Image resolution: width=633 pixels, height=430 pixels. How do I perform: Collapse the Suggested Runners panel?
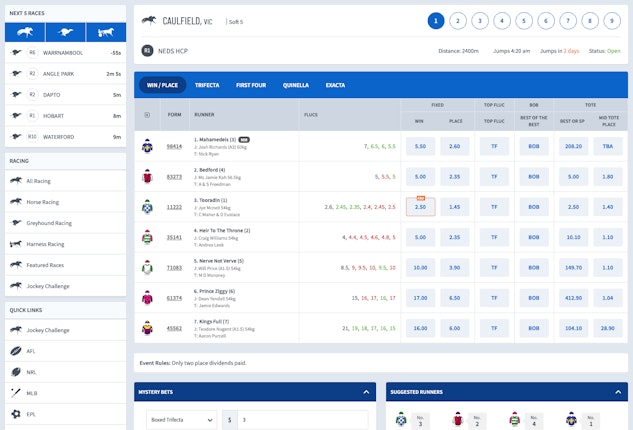618,392
